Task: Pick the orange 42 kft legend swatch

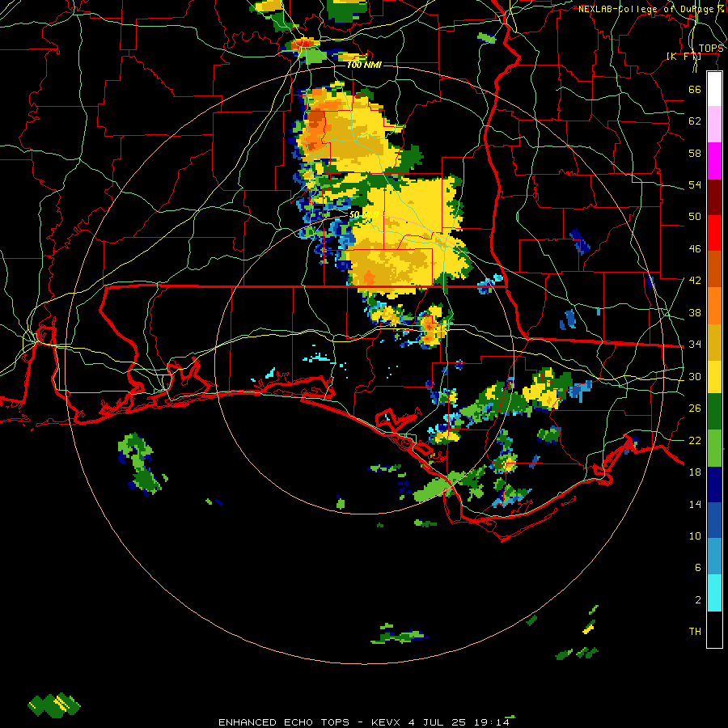Action: [x=714, y=306]
